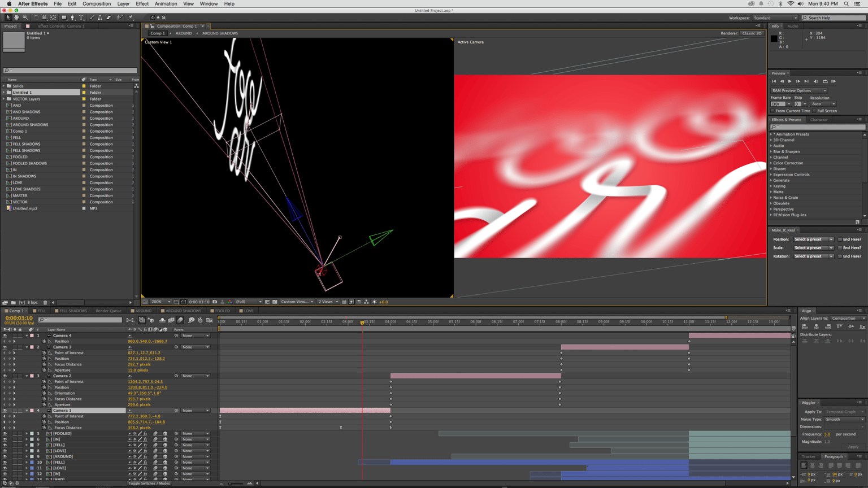
Task: Open the Effect menu
Action: [x=142, y=4]
